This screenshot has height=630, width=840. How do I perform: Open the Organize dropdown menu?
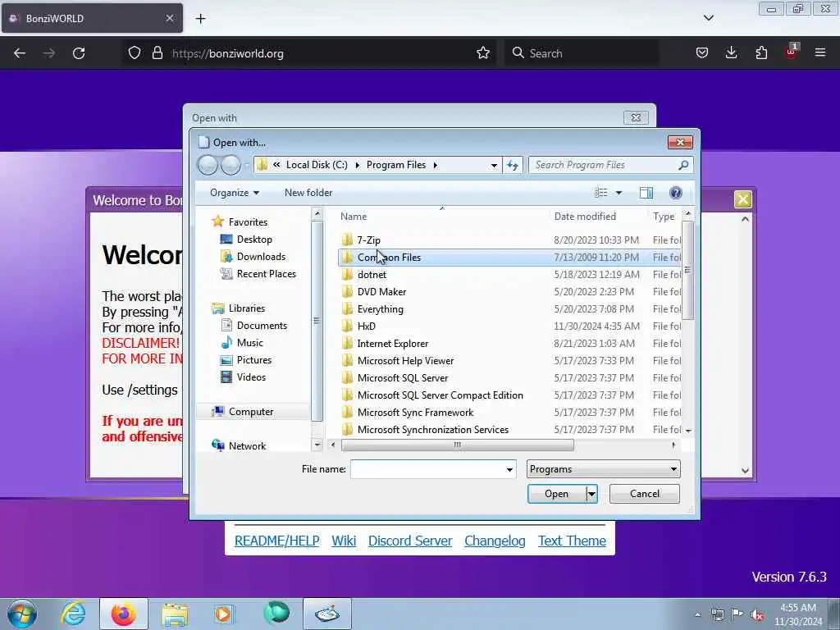235,192
